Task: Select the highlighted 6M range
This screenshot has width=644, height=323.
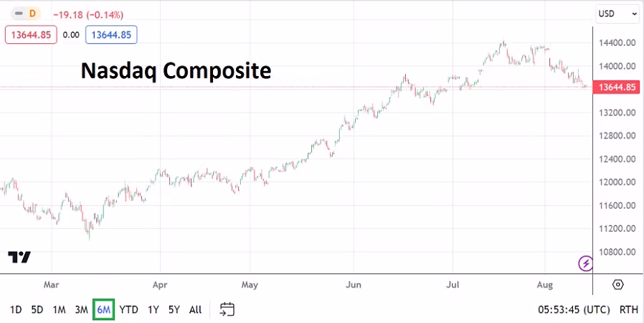Action: (104, 310)
